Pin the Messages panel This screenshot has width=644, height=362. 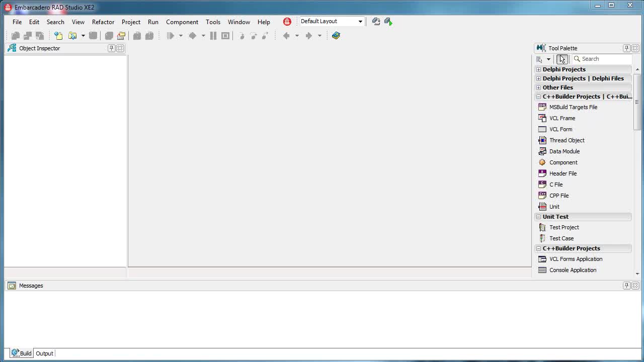[x=626, y=286]
